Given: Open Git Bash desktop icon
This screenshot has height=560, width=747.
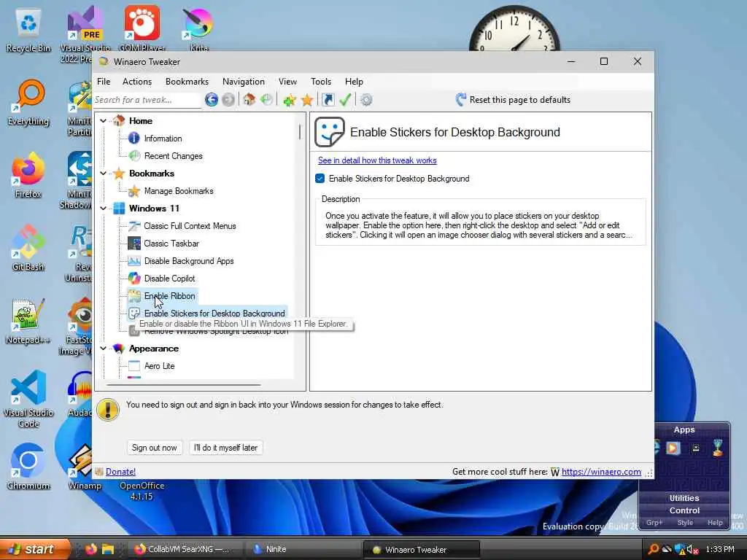Looking at the screenshot, I should click(28, 248).
